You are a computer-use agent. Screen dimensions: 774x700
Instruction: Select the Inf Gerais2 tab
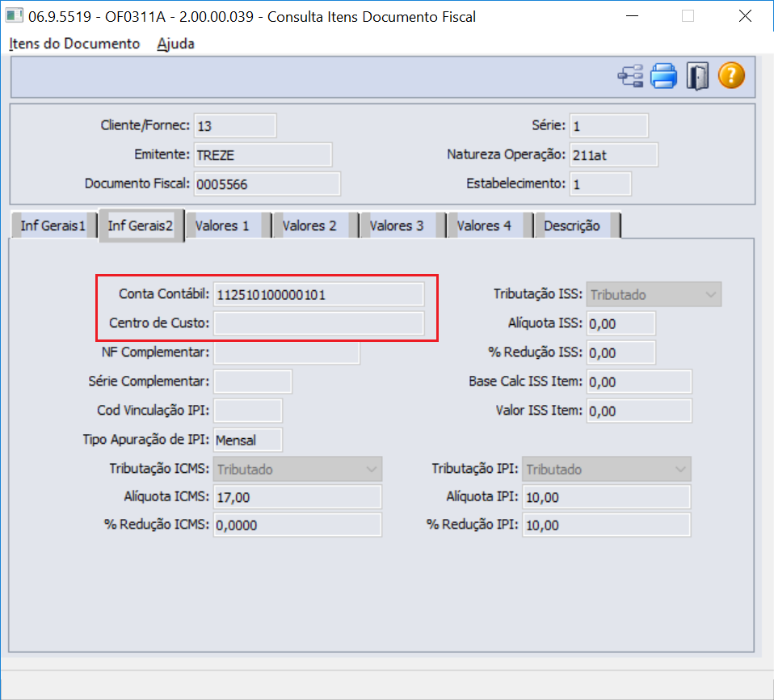tap(141, 226)
